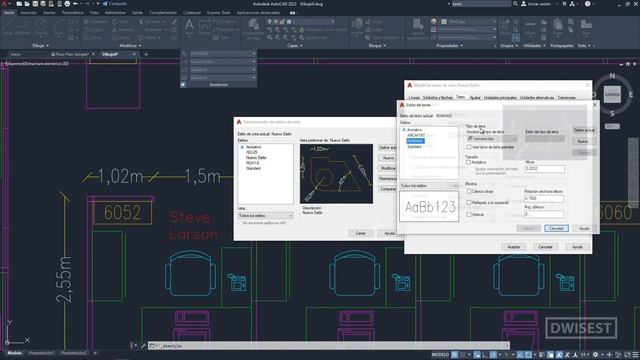Click Cancelar in Estilo de texto dialog
Viewport: 640px width, 360px height.
point(556,228)
